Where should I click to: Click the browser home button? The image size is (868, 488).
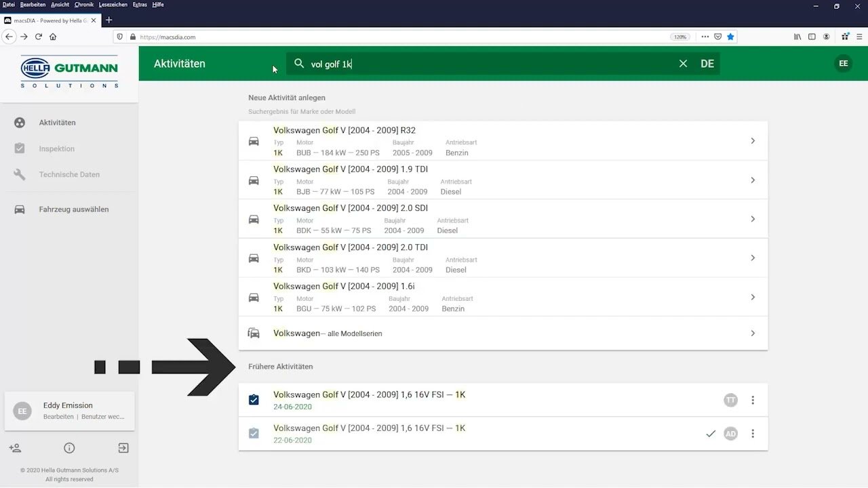53,37
